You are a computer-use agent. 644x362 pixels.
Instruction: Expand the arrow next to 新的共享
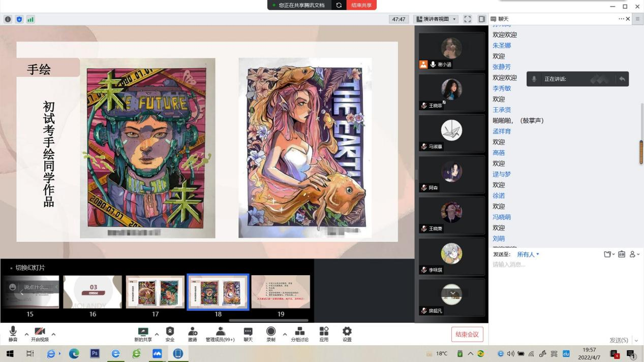pyautogui.click(x=157, y=334)
